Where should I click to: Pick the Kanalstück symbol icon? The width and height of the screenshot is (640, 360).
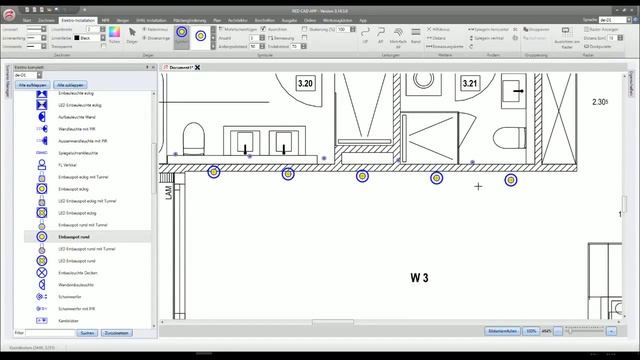pos(42,320)
